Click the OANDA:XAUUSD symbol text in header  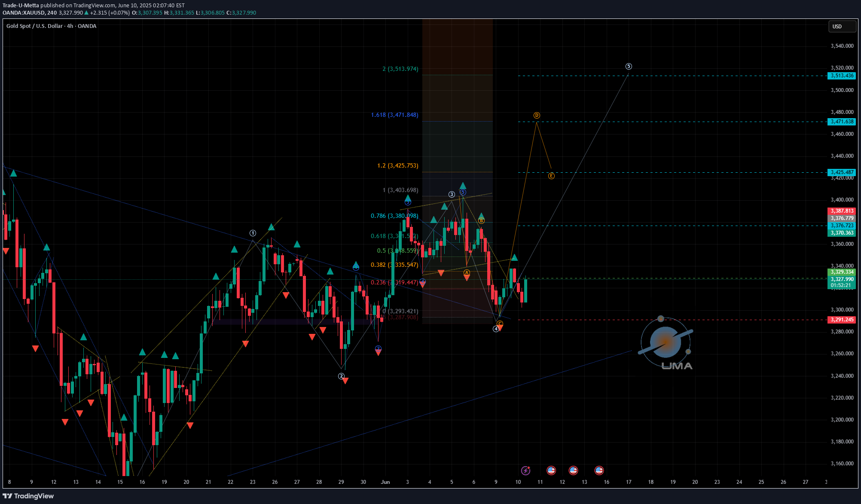24,13
